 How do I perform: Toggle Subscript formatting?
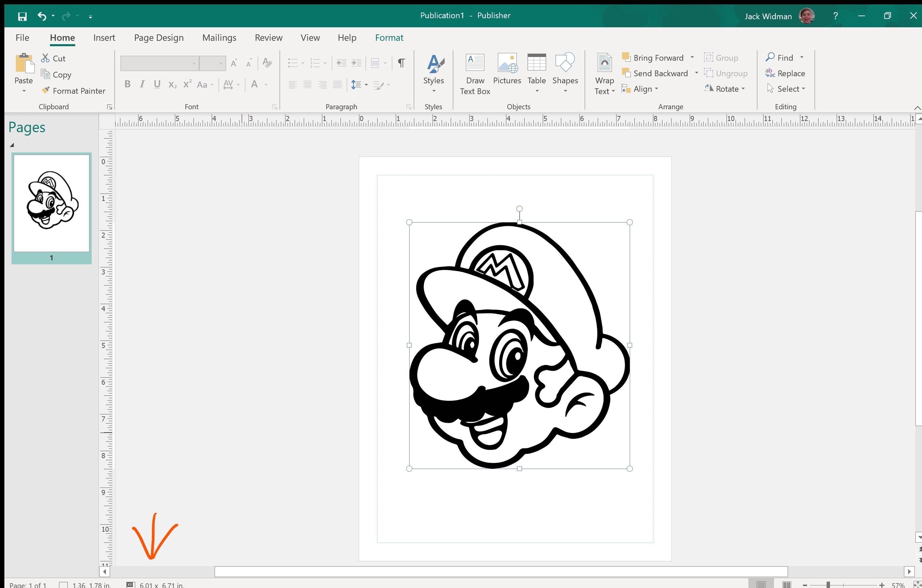pyautogui.click(x=173, y=84)
